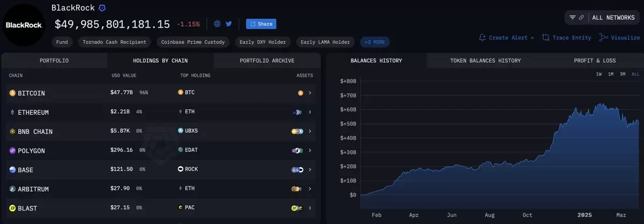
Task: Select the Early LAMA Holder tag
Action: point(325,41)
